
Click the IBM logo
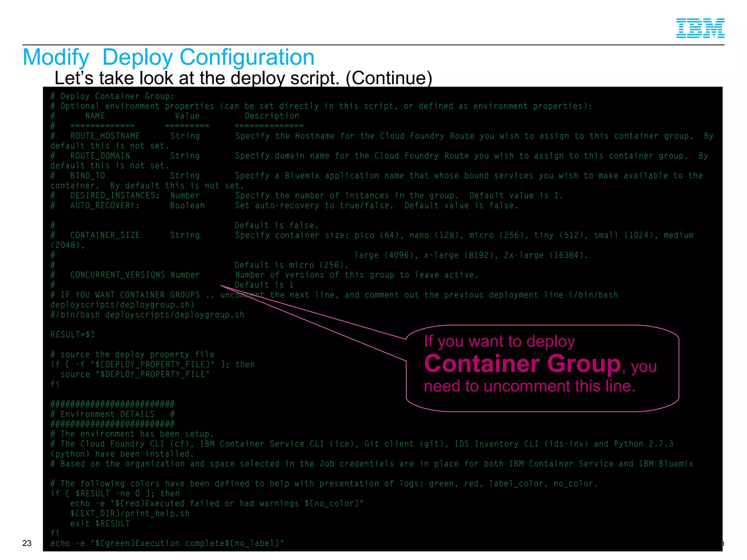[700, 28]
